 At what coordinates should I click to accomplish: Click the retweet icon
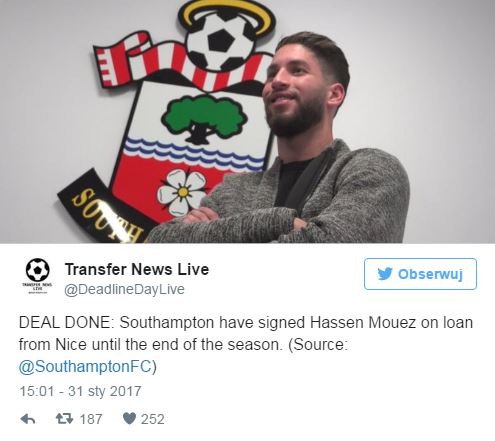tap(64, 419)
